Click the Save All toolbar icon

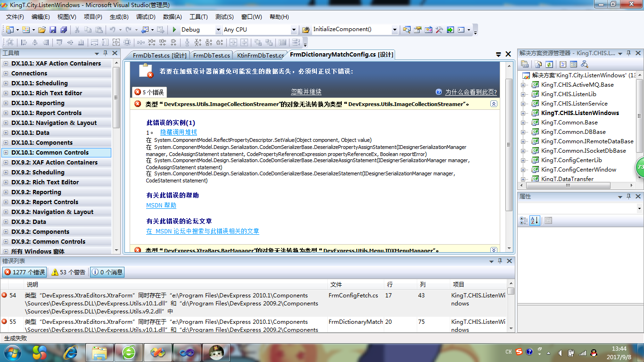coord(63,30)
